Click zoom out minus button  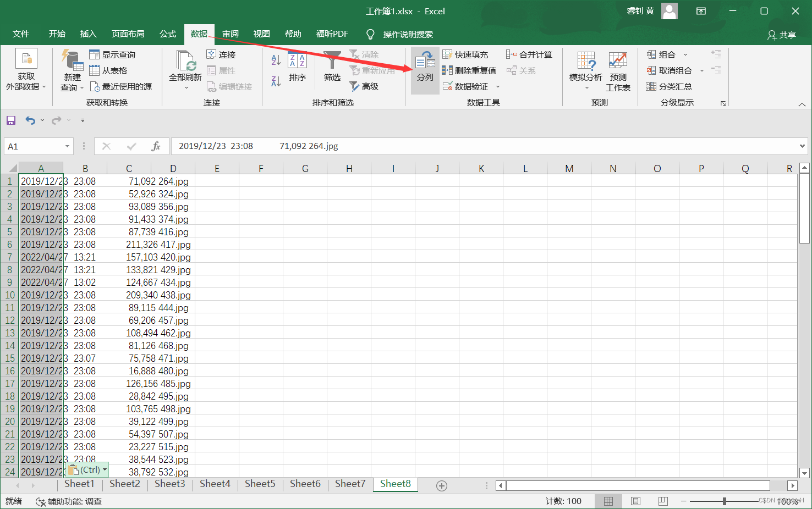coord(683,501)
